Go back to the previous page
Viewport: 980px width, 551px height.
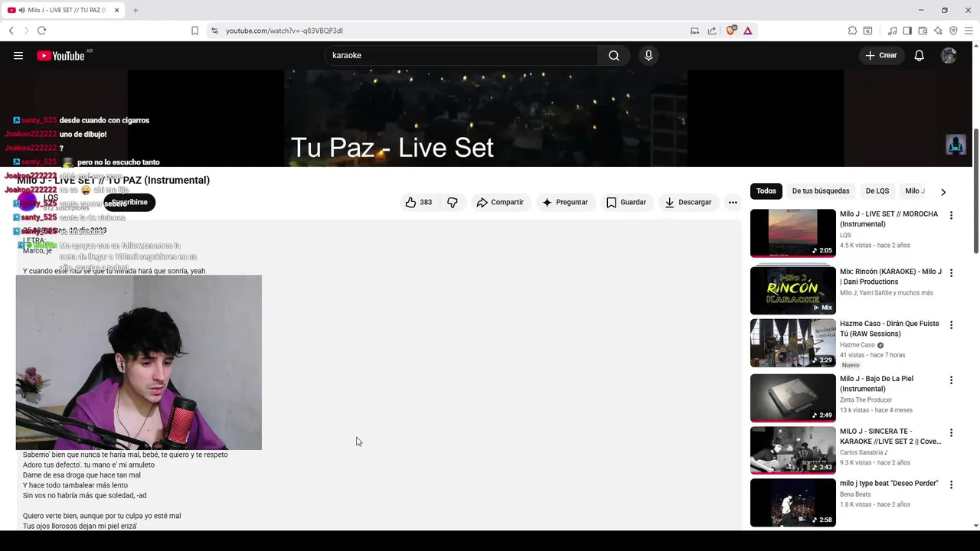point(11,31)
